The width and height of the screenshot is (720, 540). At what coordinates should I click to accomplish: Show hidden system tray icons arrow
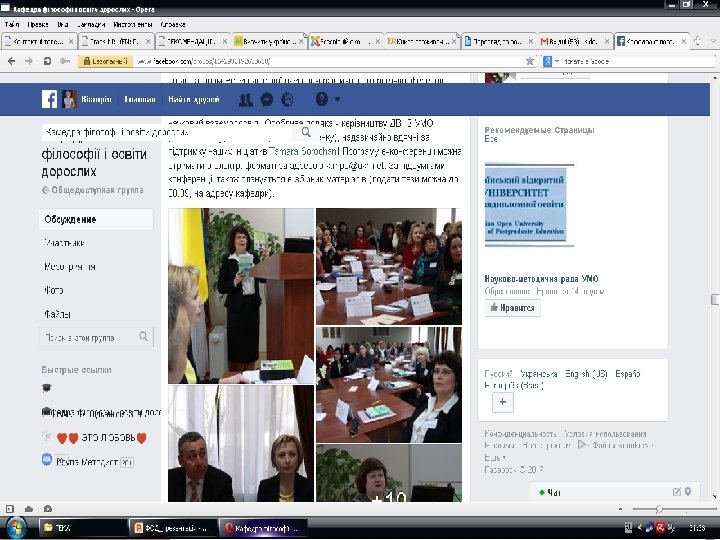(x=640, y=528)
